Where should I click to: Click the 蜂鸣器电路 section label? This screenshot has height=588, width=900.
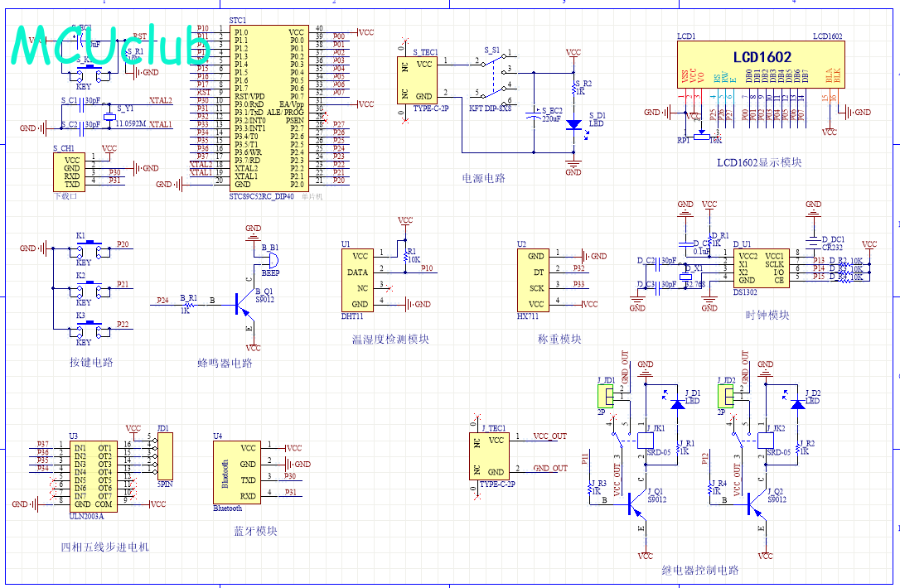click(x=225, y=363)
